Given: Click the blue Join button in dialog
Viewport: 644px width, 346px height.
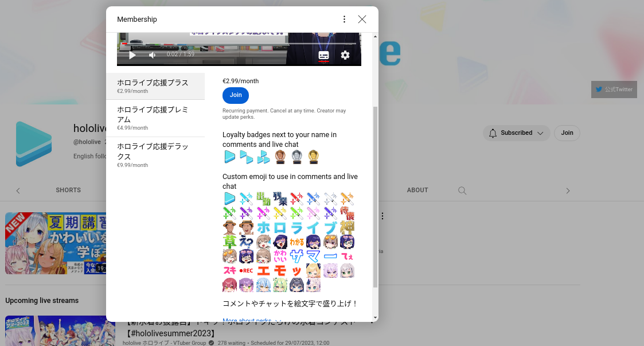Looking at the screenshot, I should click(x=236, y=95).
